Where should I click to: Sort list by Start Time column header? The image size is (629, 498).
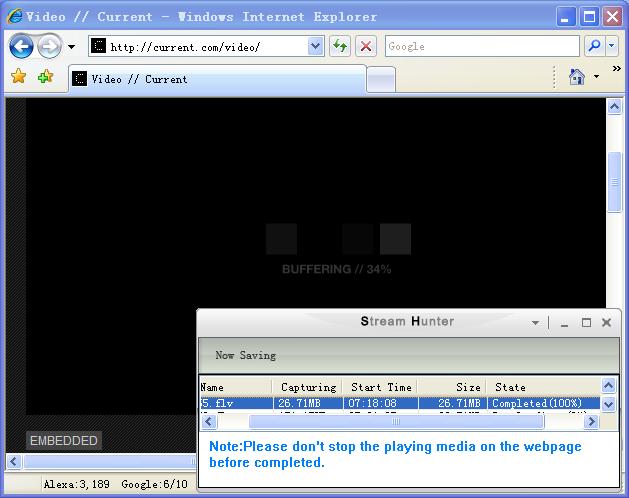coord(380,387)
